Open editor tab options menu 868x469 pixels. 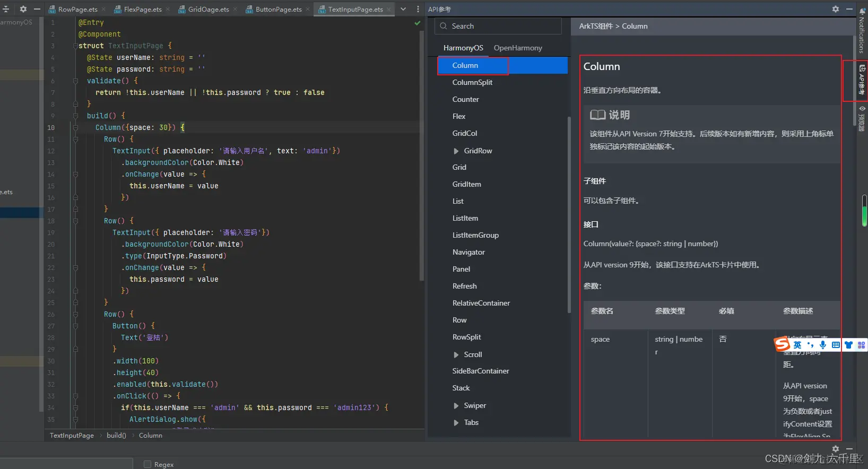(x=418, y=9)
